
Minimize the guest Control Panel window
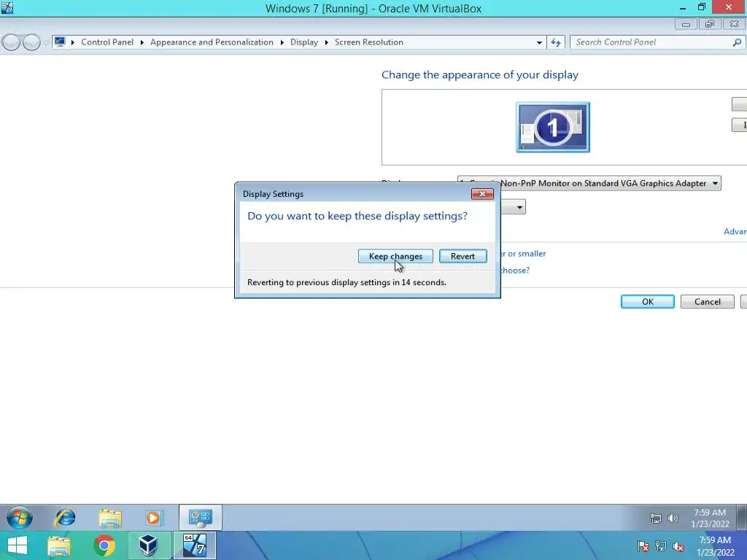click(686, 24)
